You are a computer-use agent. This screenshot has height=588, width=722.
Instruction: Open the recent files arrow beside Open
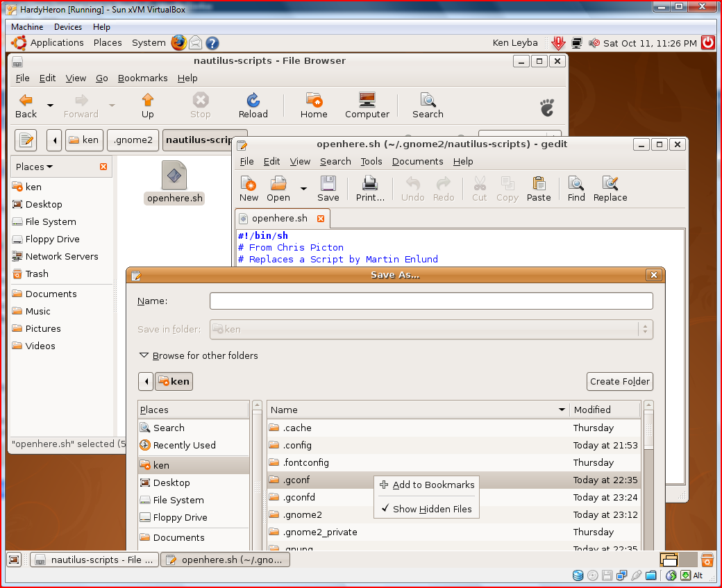point(303,188)
